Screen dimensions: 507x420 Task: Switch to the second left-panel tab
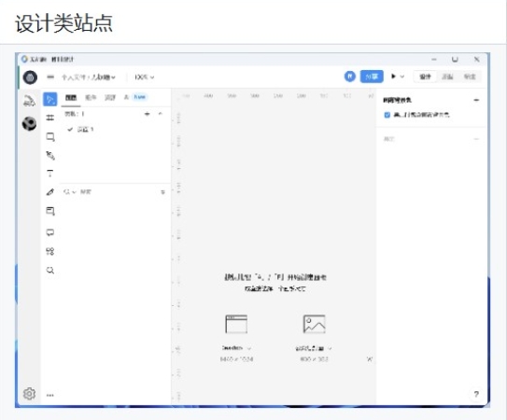[91, 97]
